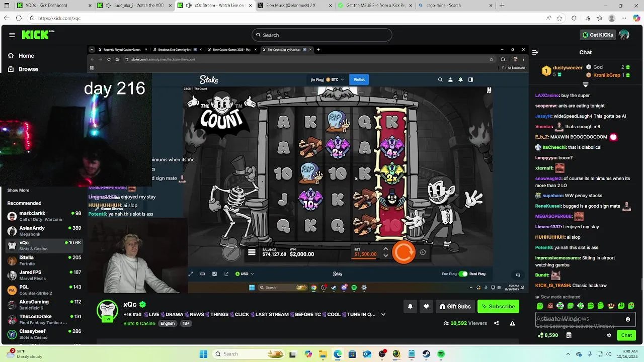
Task: Click the browser address bar URL
Action: pos(59,18)
